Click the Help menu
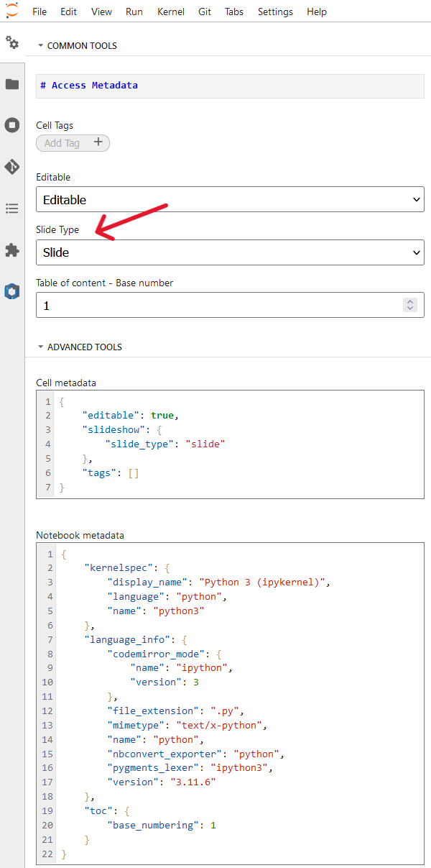The image size is (431, 868). coord(316,12)
